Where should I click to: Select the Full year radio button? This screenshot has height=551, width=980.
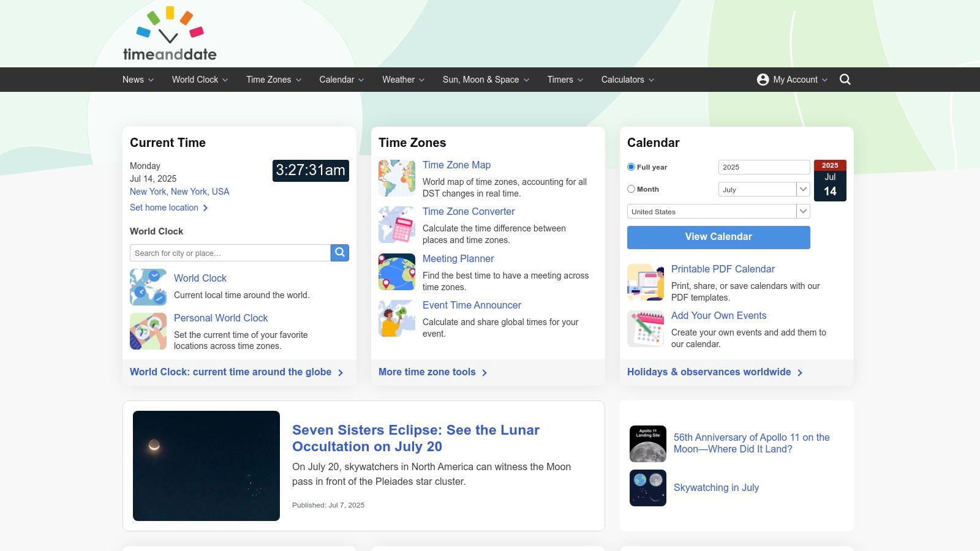(x=631, y=167)
